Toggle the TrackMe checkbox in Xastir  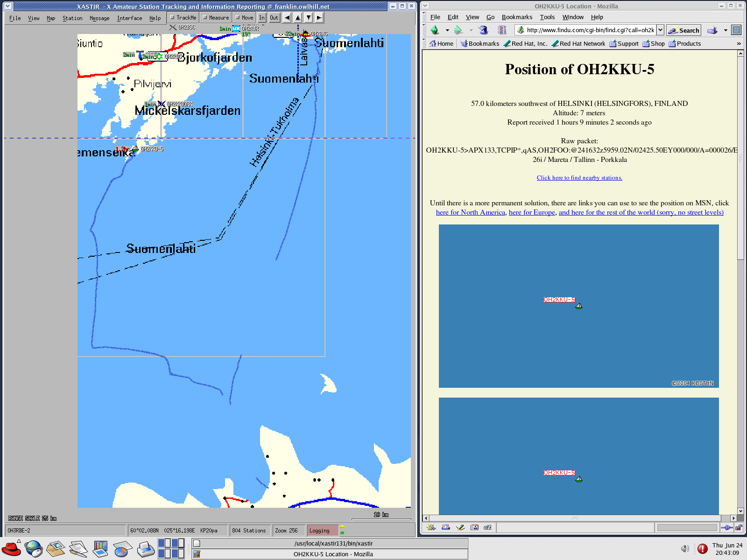point(183,18)
